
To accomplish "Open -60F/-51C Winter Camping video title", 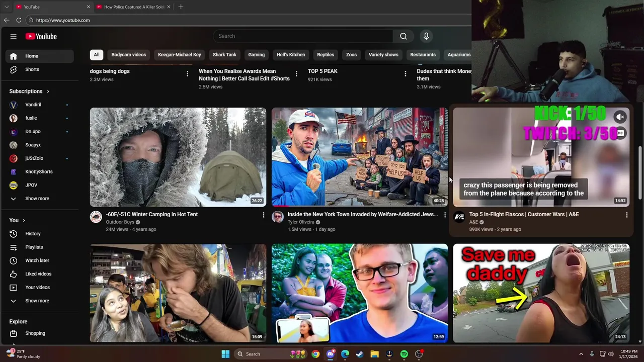I will [152, 214].
